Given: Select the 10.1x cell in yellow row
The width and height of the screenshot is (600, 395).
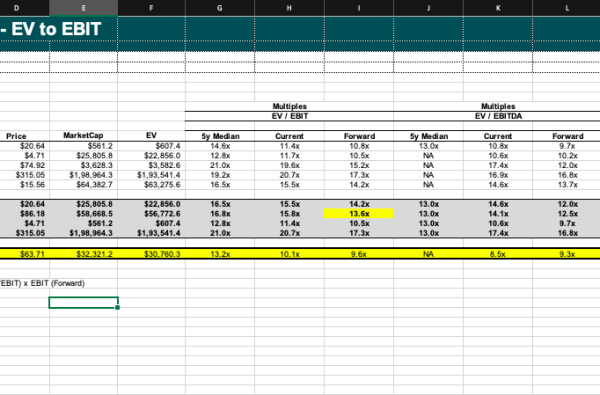Looking at the screenshot, I should (289, 254).
